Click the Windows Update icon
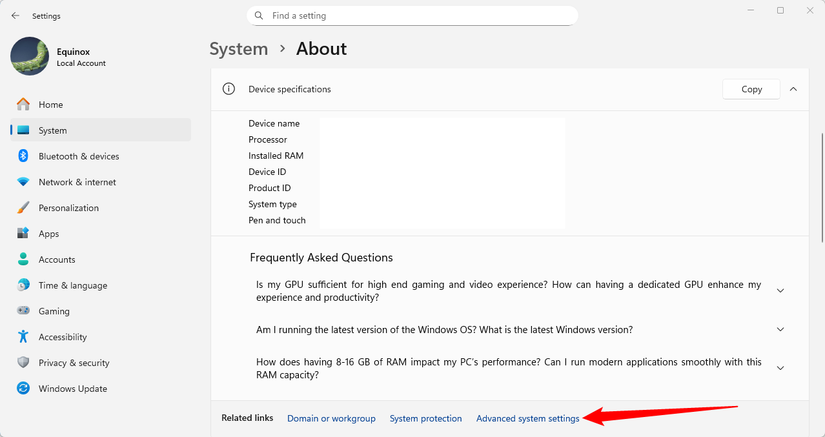The width and height of the screenshot is (825, 437). tap(23, 389)
